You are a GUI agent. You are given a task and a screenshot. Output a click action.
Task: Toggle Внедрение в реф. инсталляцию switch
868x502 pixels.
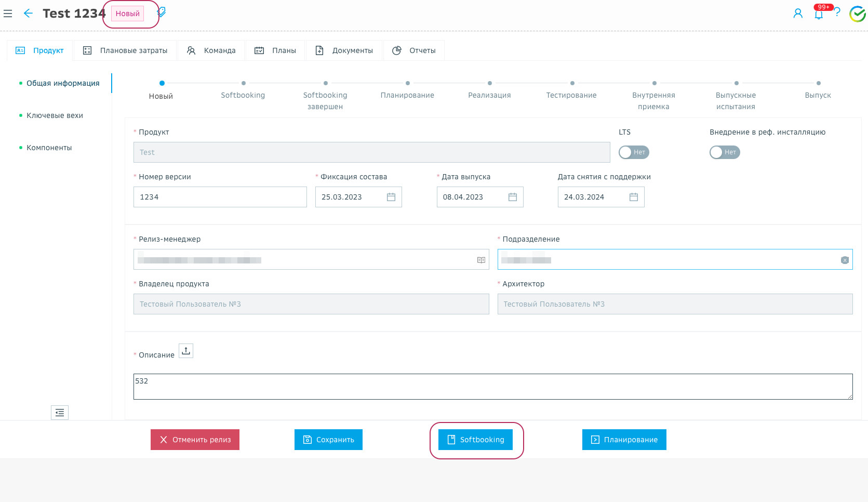pyautogui.click(x=725, y=152)
